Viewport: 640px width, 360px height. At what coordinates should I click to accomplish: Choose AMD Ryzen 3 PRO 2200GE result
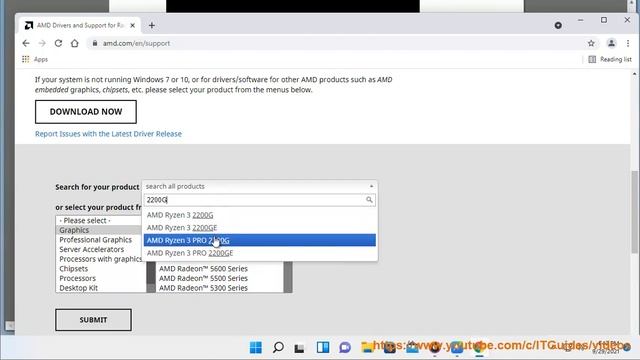260,253
